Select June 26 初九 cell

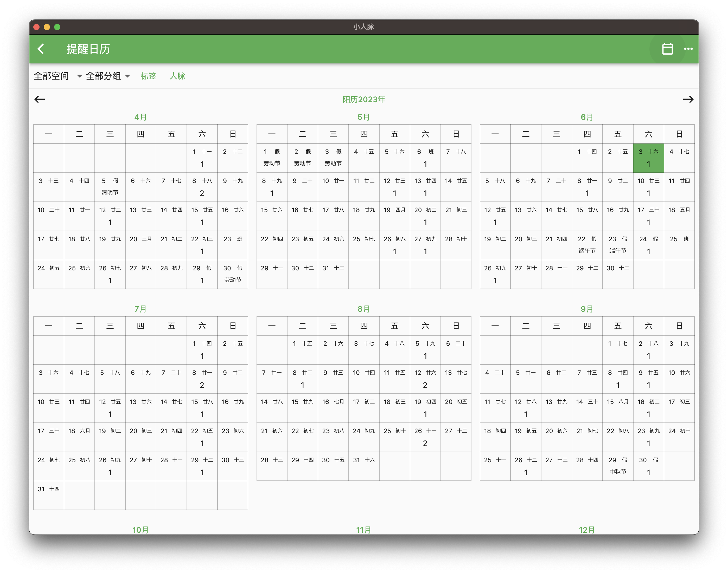[x=495, y=275]
